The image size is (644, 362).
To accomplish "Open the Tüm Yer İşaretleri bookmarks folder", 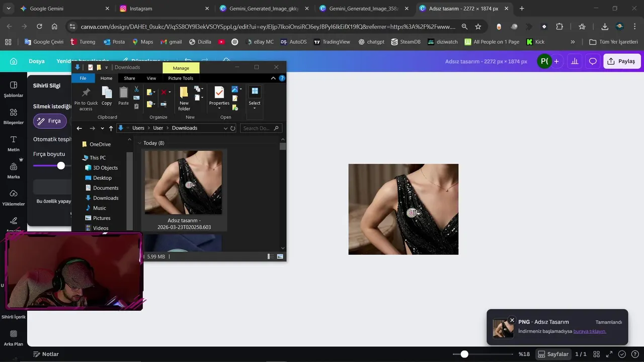I will point(613,42).
